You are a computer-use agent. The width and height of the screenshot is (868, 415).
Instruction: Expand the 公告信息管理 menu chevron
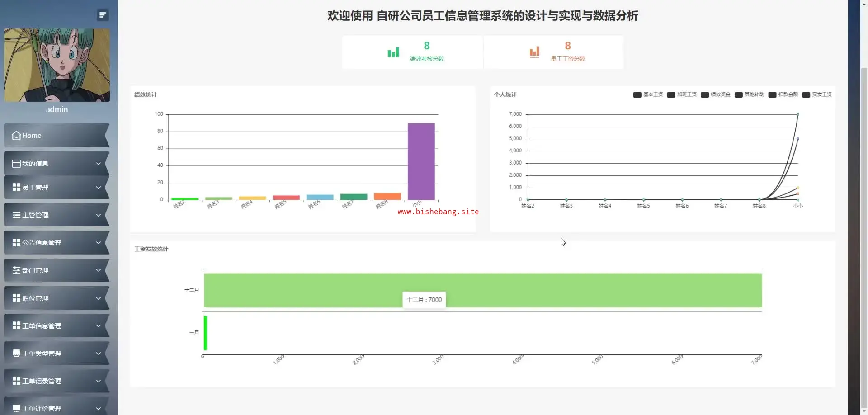pos(98,243)
